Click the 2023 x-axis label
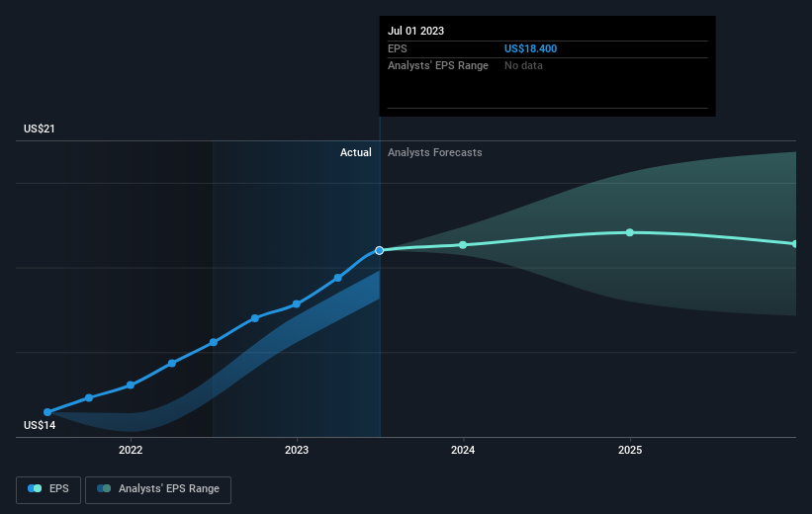Screen dimensions: 812x514 coord(297,451)
